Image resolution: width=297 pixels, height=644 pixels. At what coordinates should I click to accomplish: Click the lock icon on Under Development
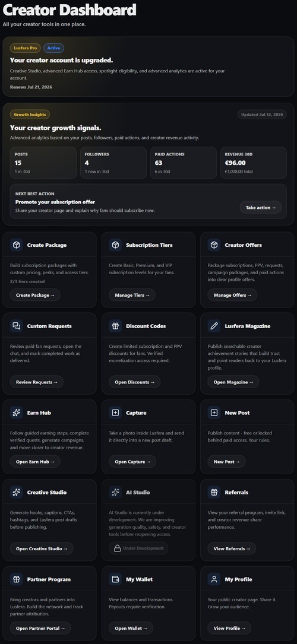click(x=117, y=548)
